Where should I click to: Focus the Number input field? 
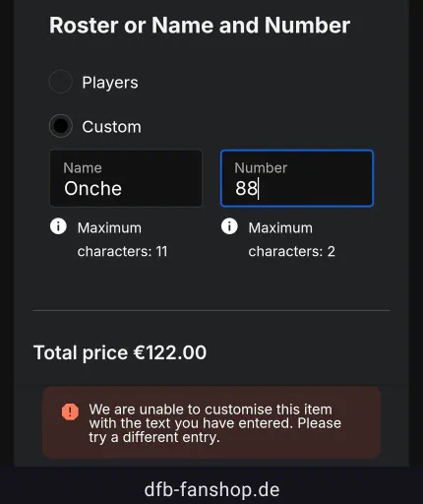[x=297, y=178]
